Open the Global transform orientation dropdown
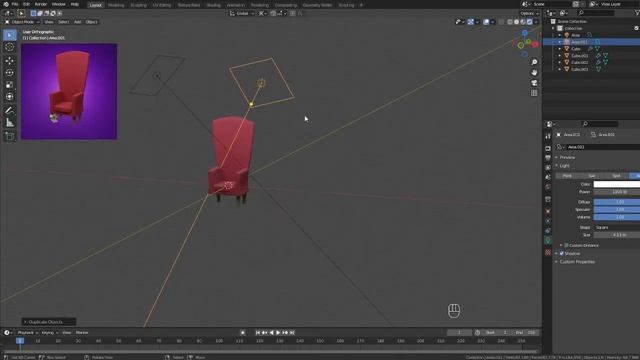 click(242, 13)
